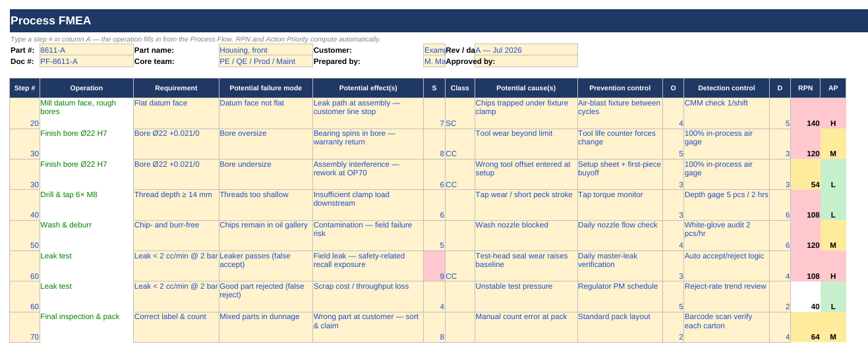
Task: Click the 'Mixed parts in dunnage' cell
Action: click(266, 327)
